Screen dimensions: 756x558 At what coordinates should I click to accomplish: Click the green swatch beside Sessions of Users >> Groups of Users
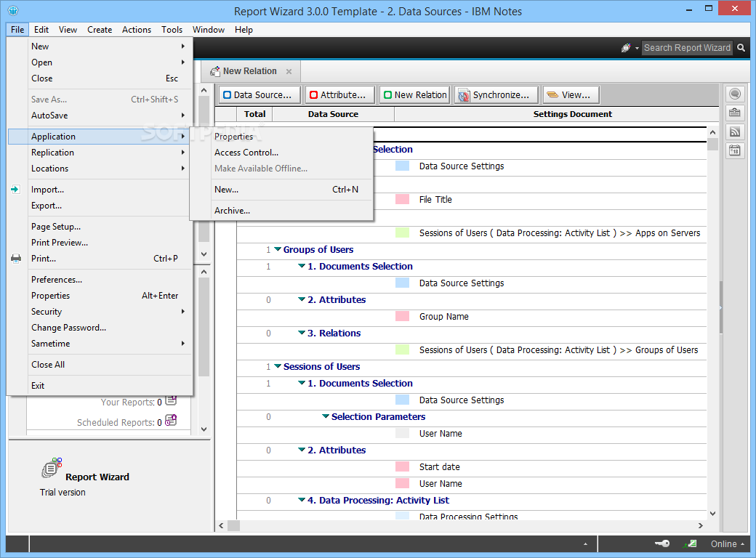pyautogui.click(x=402, y=349)
